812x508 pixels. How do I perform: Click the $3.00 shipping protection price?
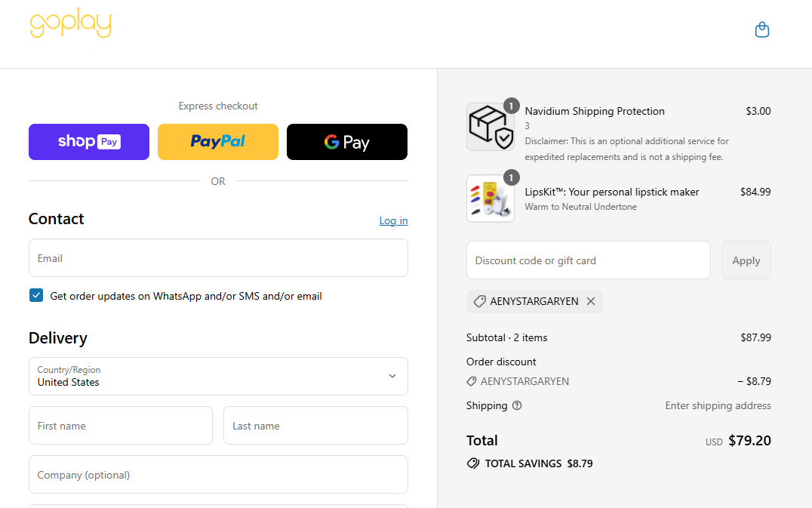(x=758, y=111)
